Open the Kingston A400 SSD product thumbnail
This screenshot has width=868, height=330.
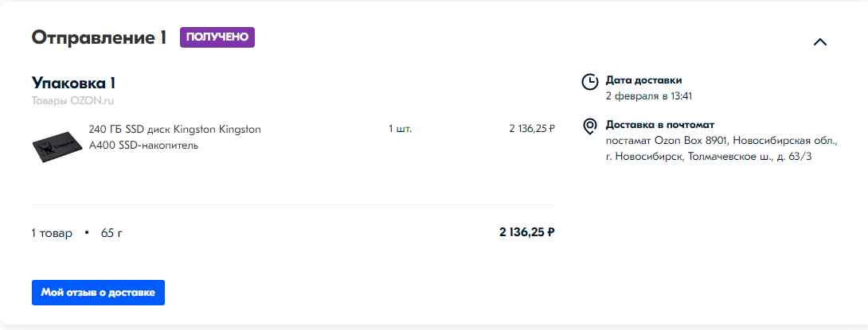[57, 146]
